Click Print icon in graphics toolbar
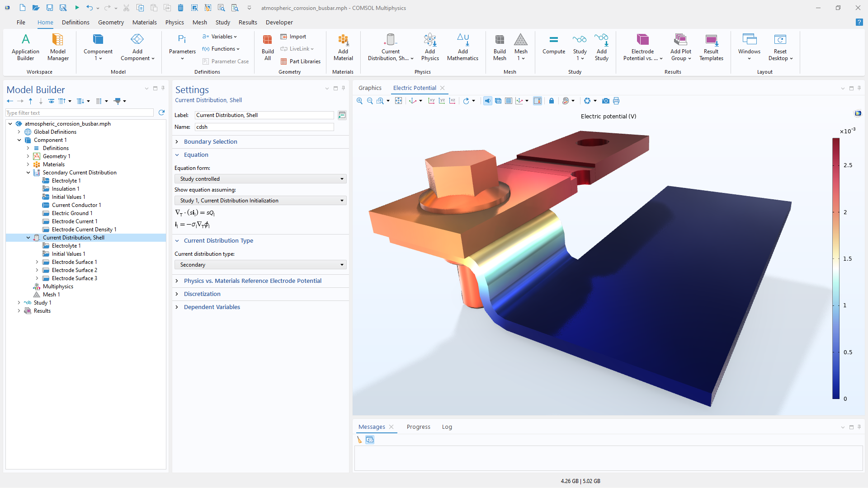 [x=616, y=101]
